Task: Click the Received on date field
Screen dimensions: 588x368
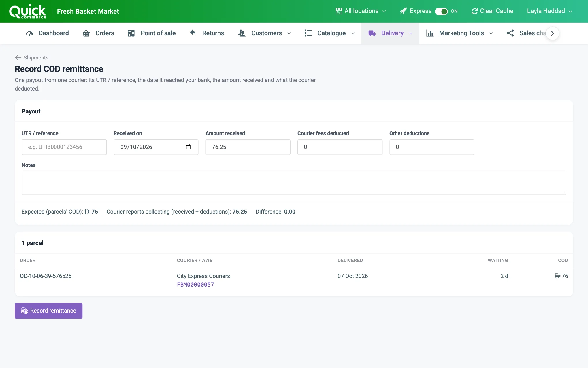Action: [x=156, y=147]
